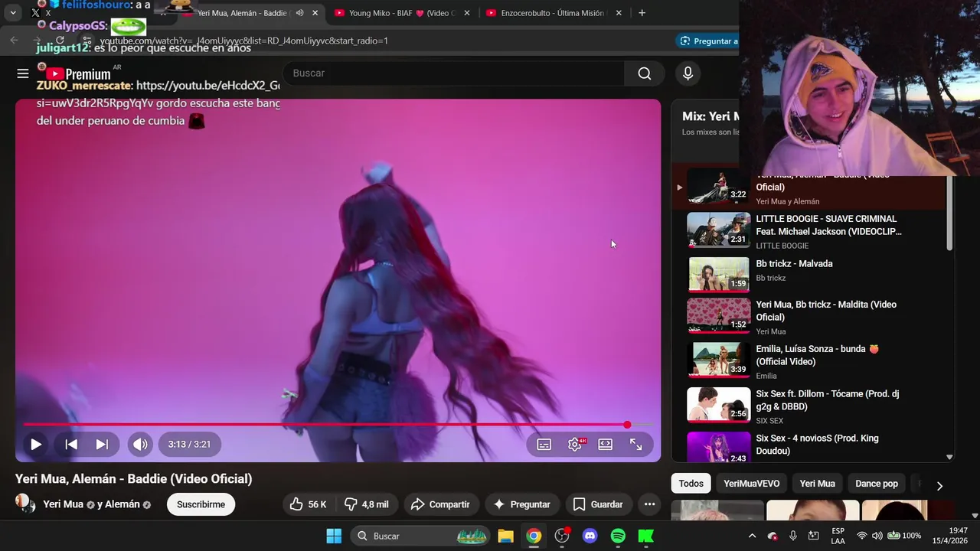Save video with the Guardar button

click(x=598, y=504)
